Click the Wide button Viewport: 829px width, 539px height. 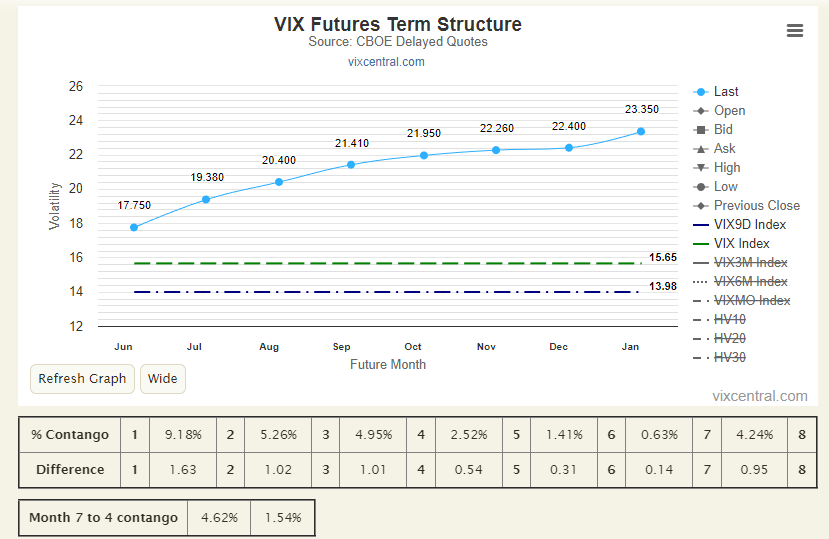[162, 379]
